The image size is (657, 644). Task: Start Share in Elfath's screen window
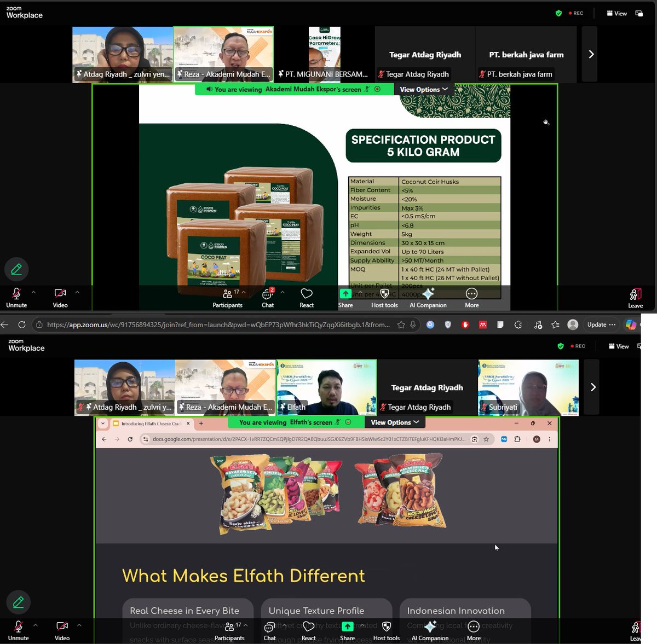tap(348, 631)
